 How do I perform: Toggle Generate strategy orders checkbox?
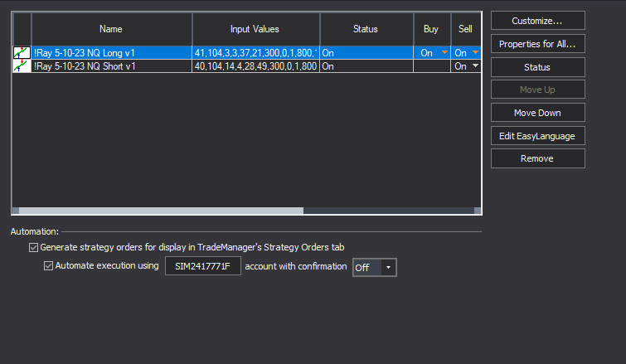[33, 247]
